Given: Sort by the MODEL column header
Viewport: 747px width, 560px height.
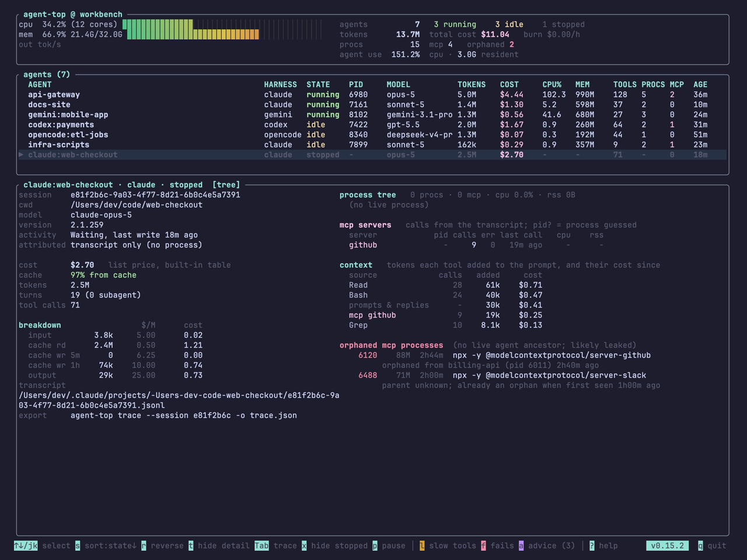Looking at the screenshot, I should [x=398, y=85].
